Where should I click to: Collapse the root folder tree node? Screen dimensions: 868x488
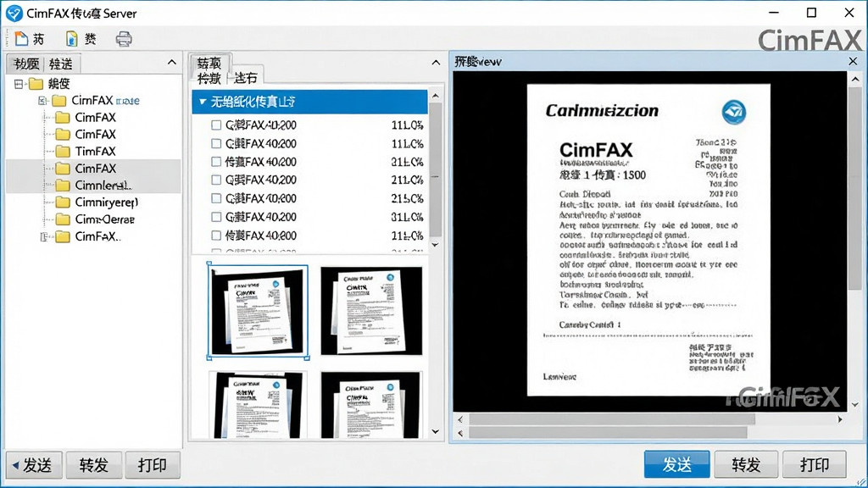tap(19, 84)
